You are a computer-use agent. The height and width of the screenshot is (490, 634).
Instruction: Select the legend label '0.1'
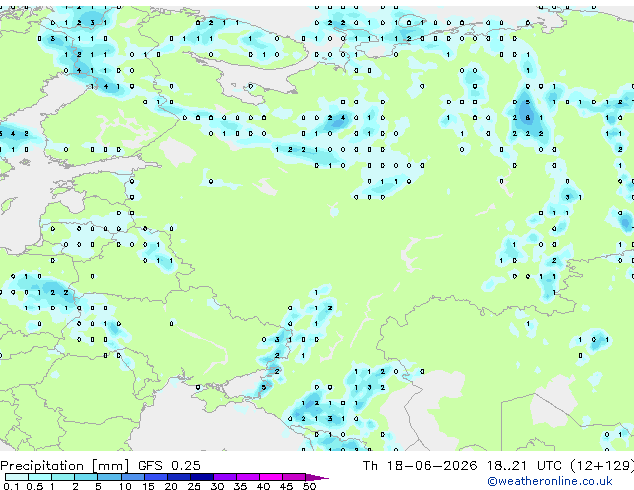click(11, 486)
